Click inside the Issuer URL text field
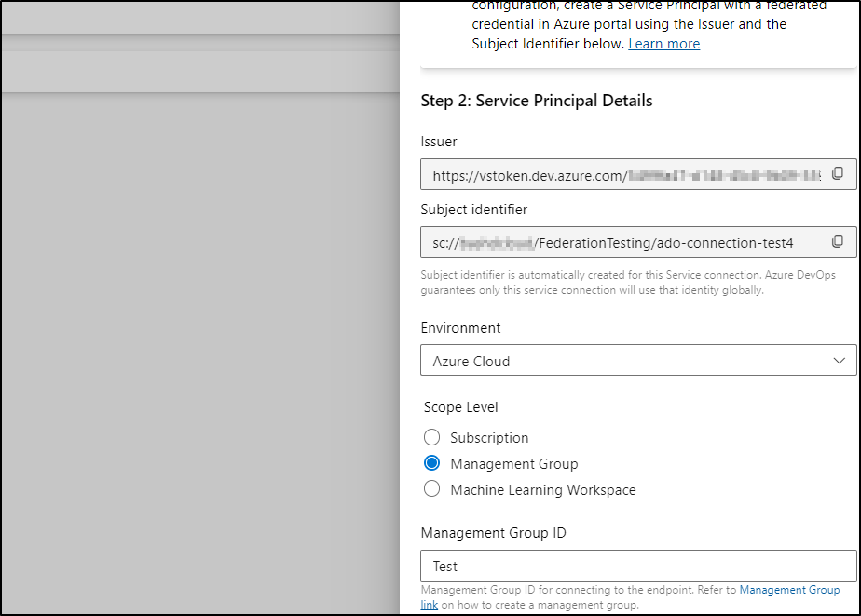Screen dimensions: 861x616 624,174
